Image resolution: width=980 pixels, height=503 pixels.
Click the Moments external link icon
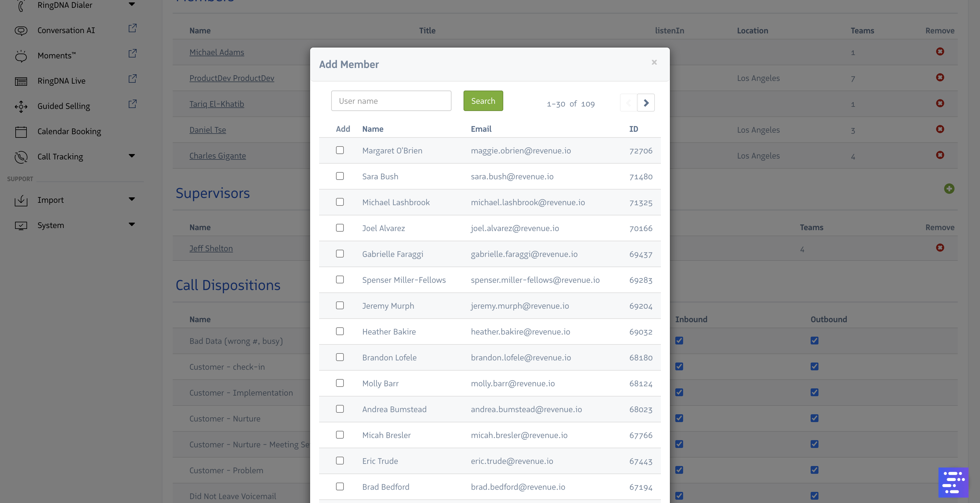[x=132, y=53]
